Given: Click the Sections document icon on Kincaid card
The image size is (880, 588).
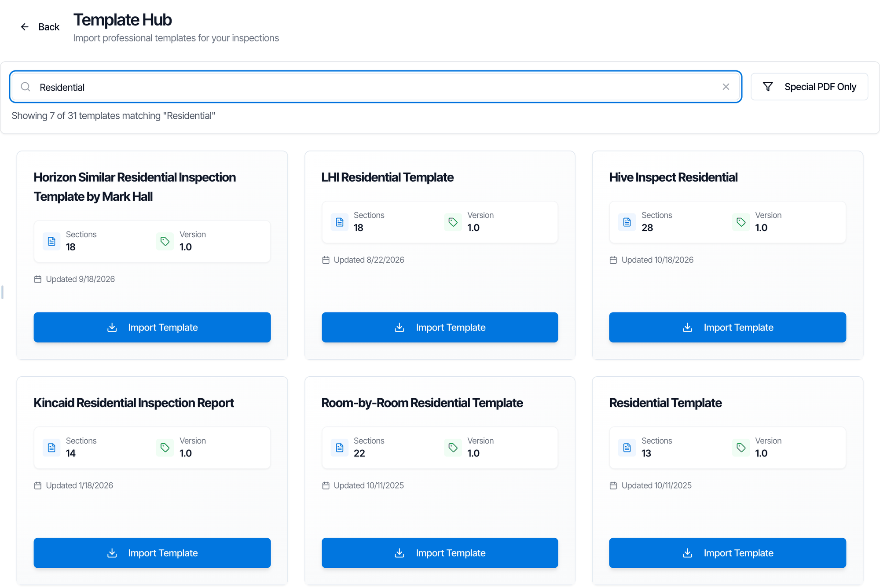Looking at the screenshot, I should pyautogui.click(x=51, y=448).
